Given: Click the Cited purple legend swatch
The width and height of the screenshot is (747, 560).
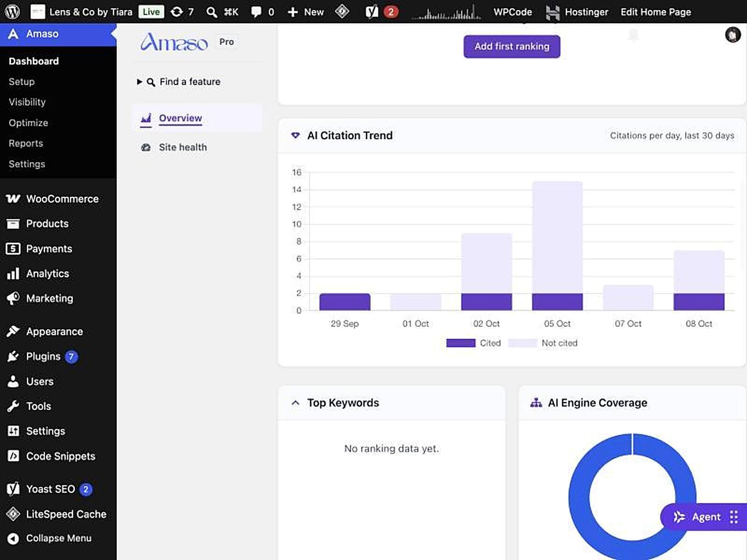Looking at the screenshot, I should point(461,343).
